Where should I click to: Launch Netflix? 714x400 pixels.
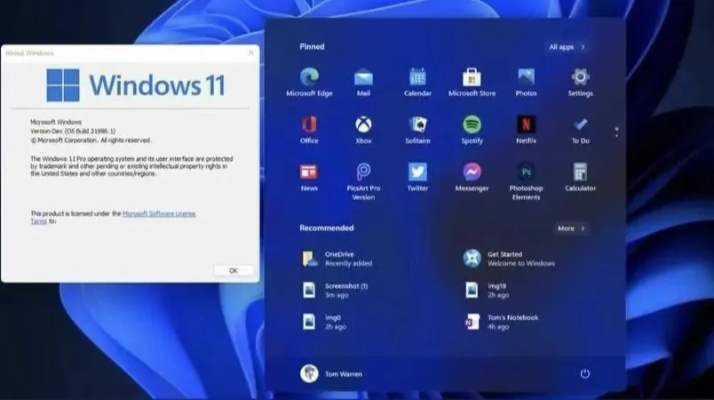pos(526,130)
